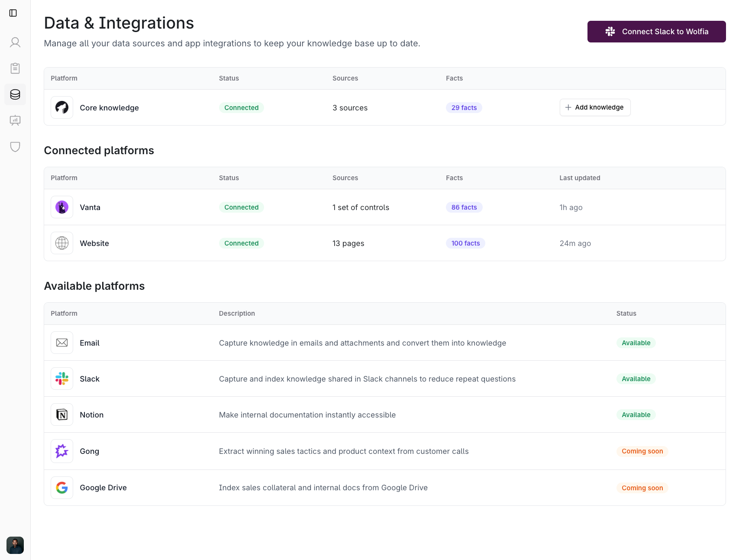Click the Slack logo in Available platforms

[x=61, y=379]
